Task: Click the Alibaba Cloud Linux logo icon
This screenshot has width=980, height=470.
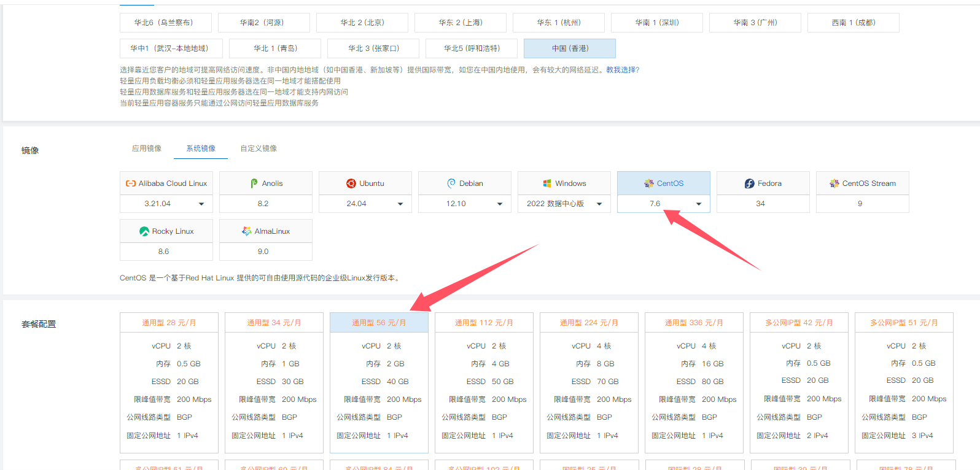Action: [130, 183]
